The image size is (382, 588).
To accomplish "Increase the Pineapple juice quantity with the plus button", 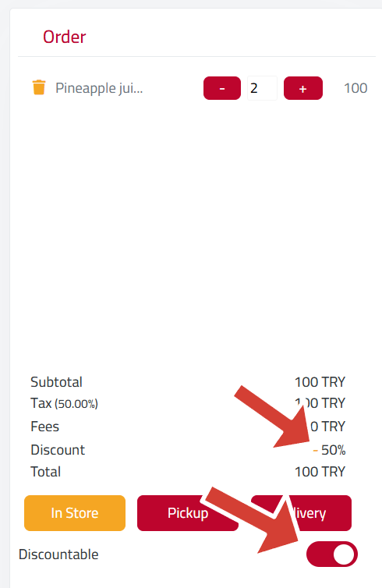I will click(303, 88).
